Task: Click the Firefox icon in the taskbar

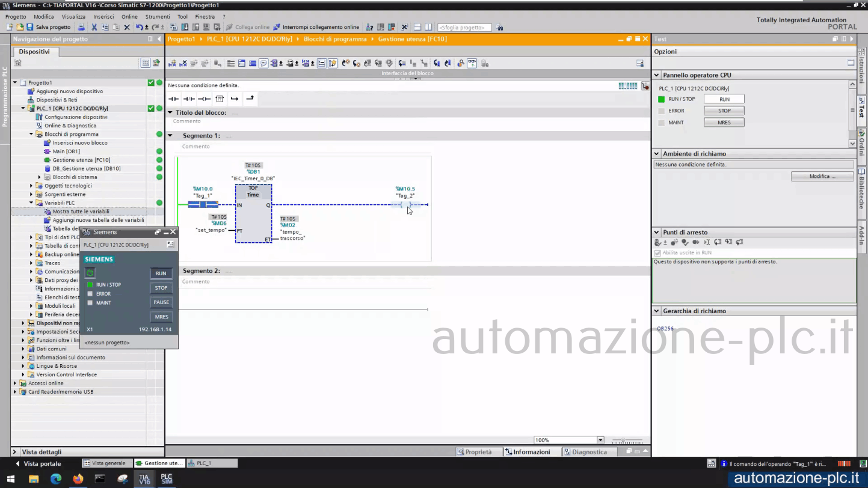Action: click(x=78, y=479)
